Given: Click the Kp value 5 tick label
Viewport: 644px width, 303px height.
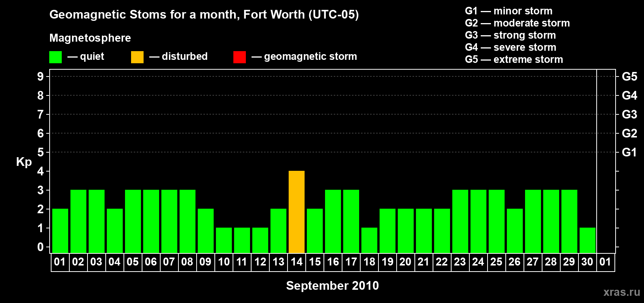Looking at the screenshot, I should click(x=41, y=152).
